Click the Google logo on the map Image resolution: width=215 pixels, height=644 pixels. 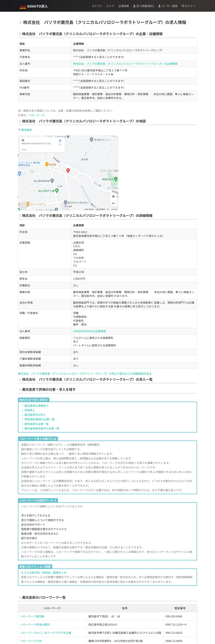(x=68, y=206)
